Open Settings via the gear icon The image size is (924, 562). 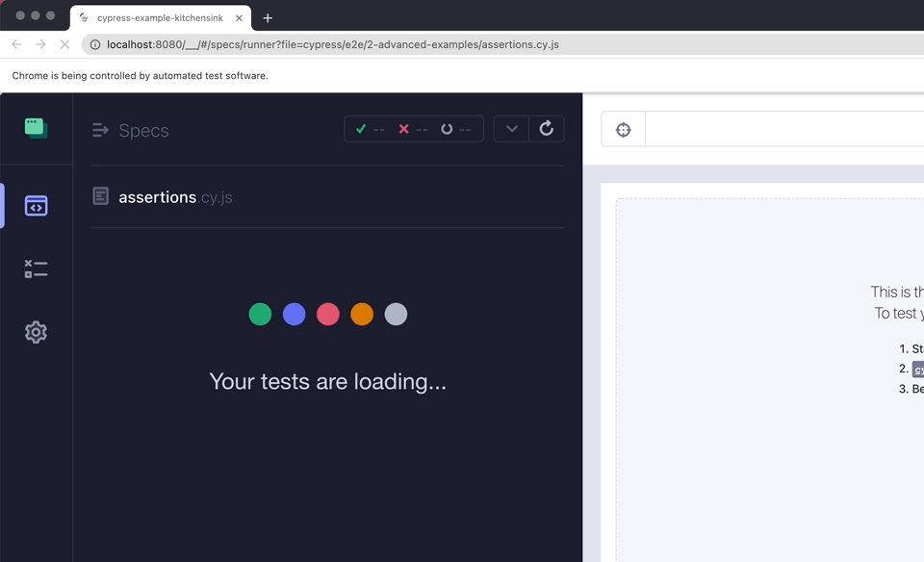tap(36, 332)
